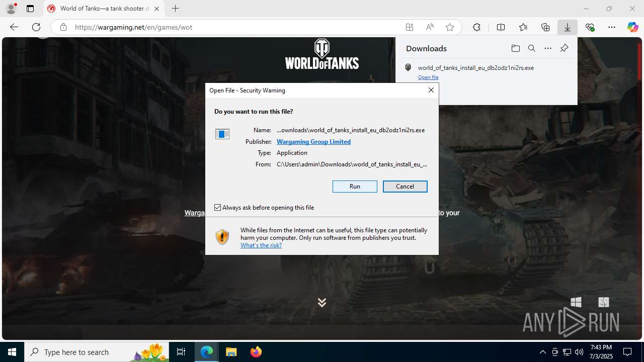Open the Tab actions menu icon
The height and width of the screenshot is (362, 644).
point(30,9)
